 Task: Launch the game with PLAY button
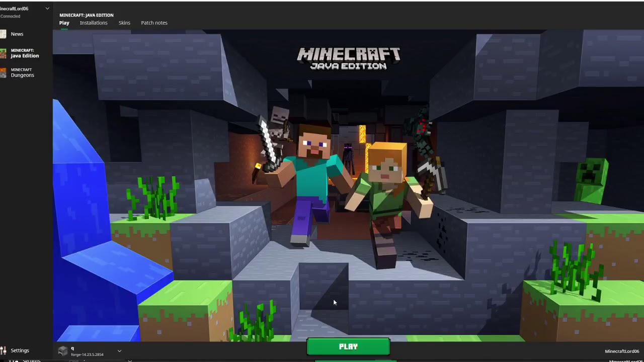(348, 347)
